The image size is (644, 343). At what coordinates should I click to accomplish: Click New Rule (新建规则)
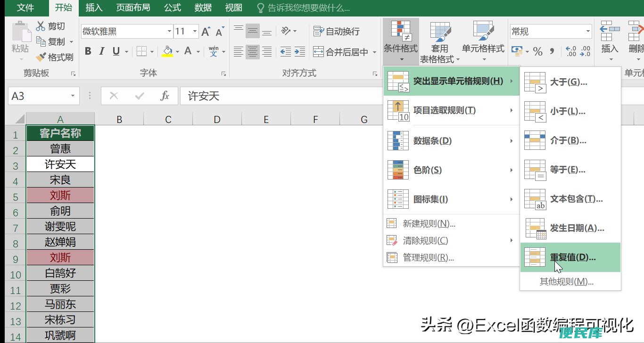tap(451, 223)
